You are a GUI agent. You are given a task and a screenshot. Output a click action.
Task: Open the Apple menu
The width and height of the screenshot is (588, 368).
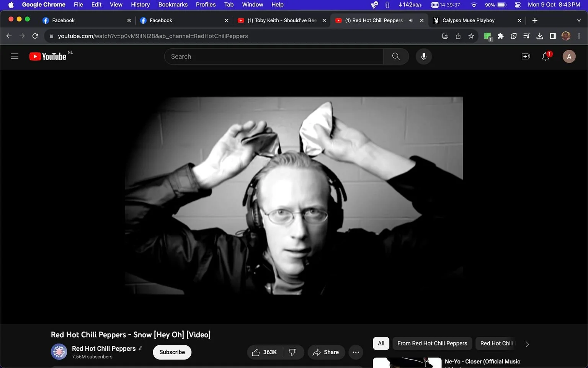(x=11, y=5)
